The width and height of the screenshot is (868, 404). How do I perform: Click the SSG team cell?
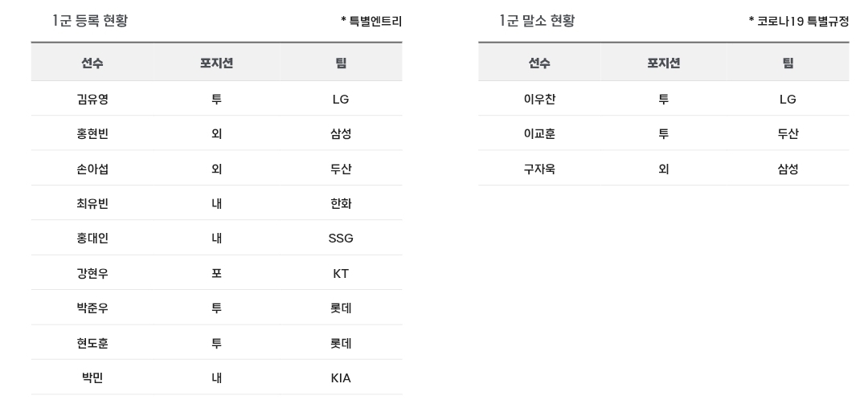341,239
